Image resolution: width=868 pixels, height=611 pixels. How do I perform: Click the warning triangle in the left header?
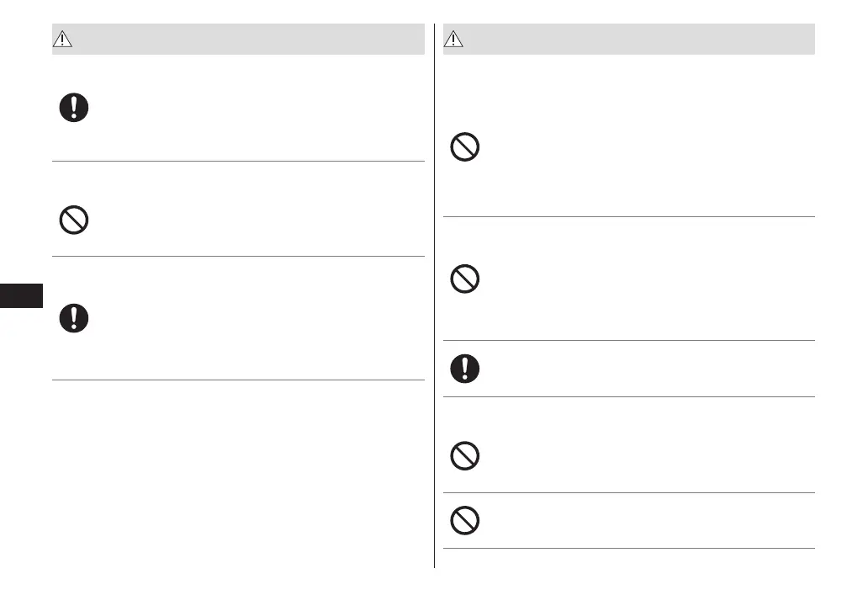64,39
